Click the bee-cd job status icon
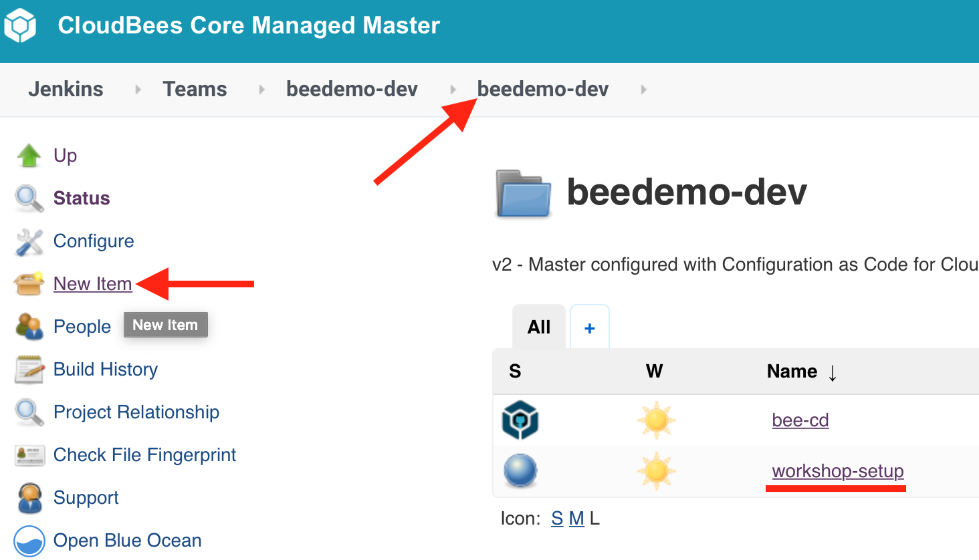This screenshot has width=979, height=560. [520, 420]
